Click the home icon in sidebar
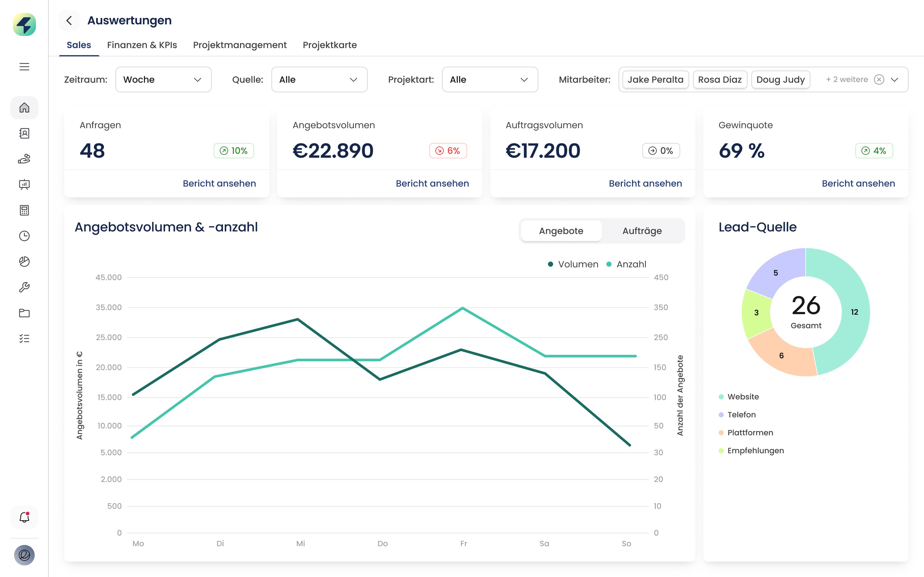 click(24, 108)
